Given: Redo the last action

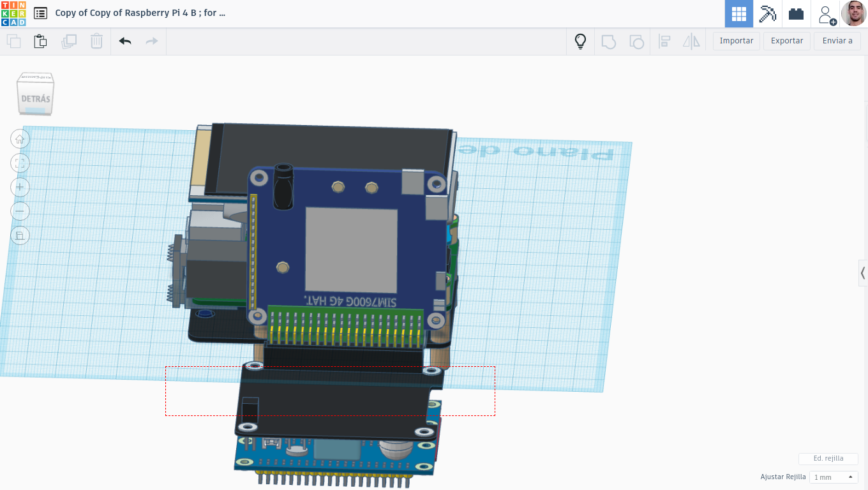Looking at the screenshot, I should point(152,41).
